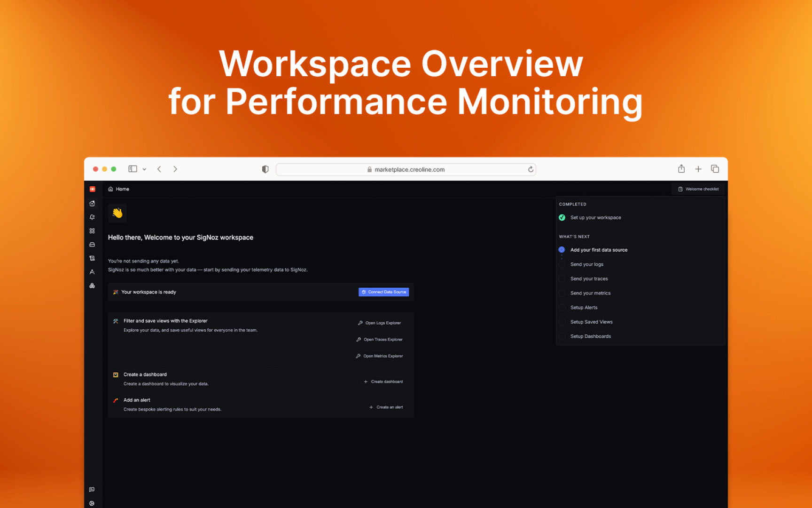Click the privacy shield icon in the browser

coord(265,169)
